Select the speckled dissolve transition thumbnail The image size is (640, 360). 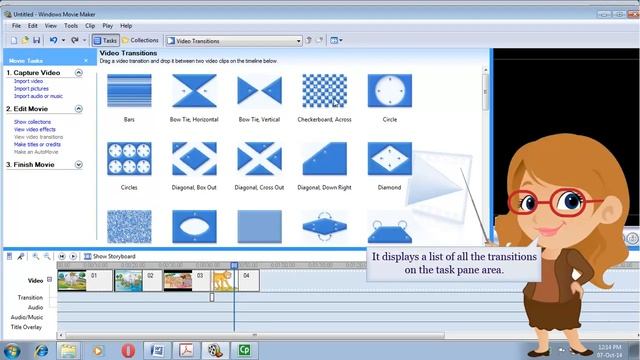(129, 227)
